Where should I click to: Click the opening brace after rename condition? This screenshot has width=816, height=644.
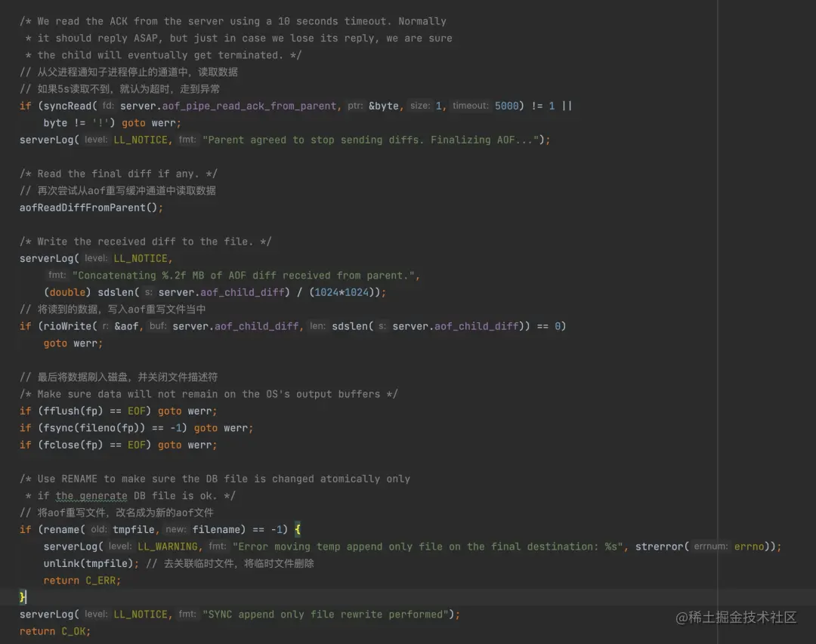pos(298,529)
